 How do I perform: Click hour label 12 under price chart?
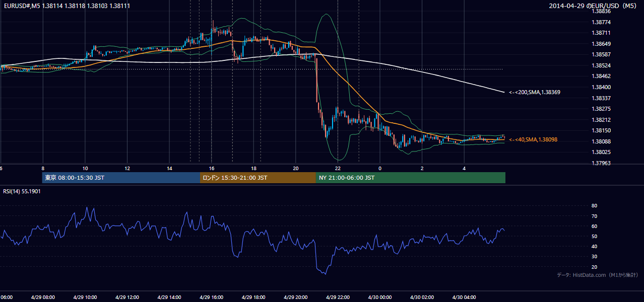point(127,168)
